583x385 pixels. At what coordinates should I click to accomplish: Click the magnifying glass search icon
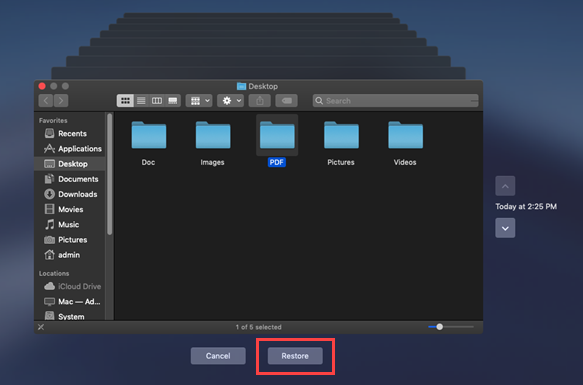pyautogui.click(x=319, y=101)
